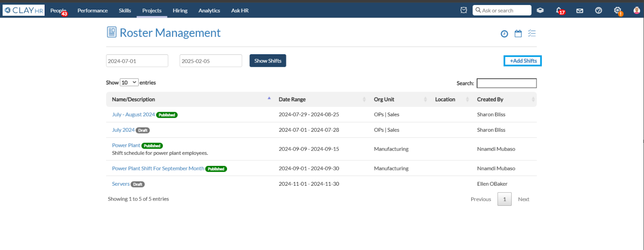Click Showing 1 to 5 of 5 entries
The image size is (644, 250).
coord(138,199)
